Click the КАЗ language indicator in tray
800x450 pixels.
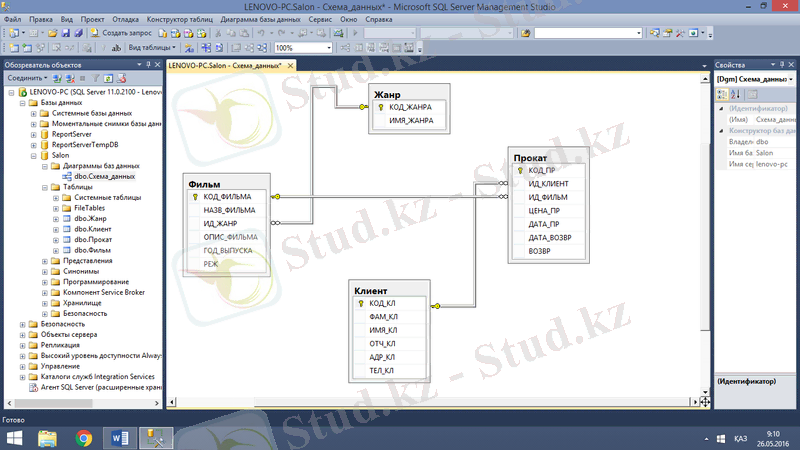point(741,439)
